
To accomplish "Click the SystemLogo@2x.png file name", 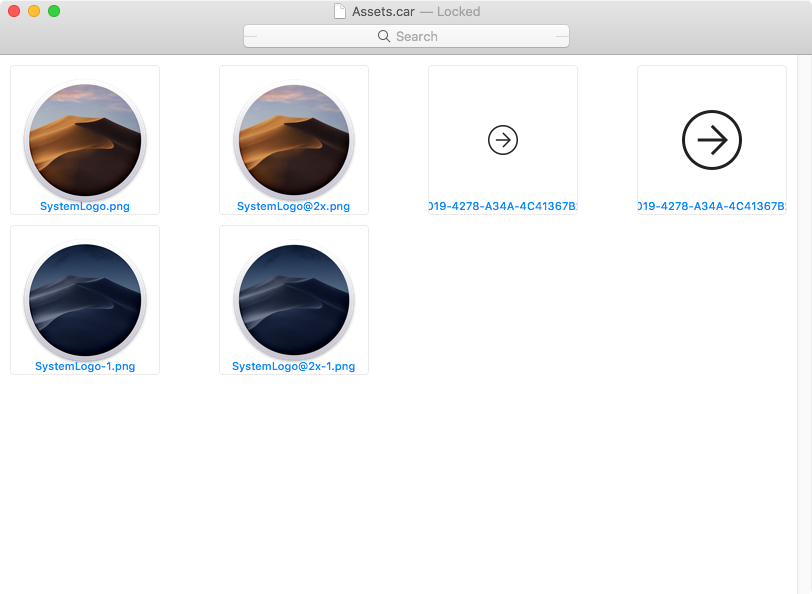I will [x=294, y=206].
